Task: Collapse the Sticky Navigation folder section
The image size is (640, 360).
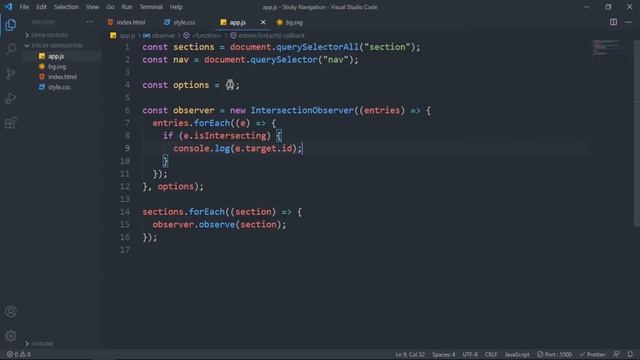Action: click(57, 46)
